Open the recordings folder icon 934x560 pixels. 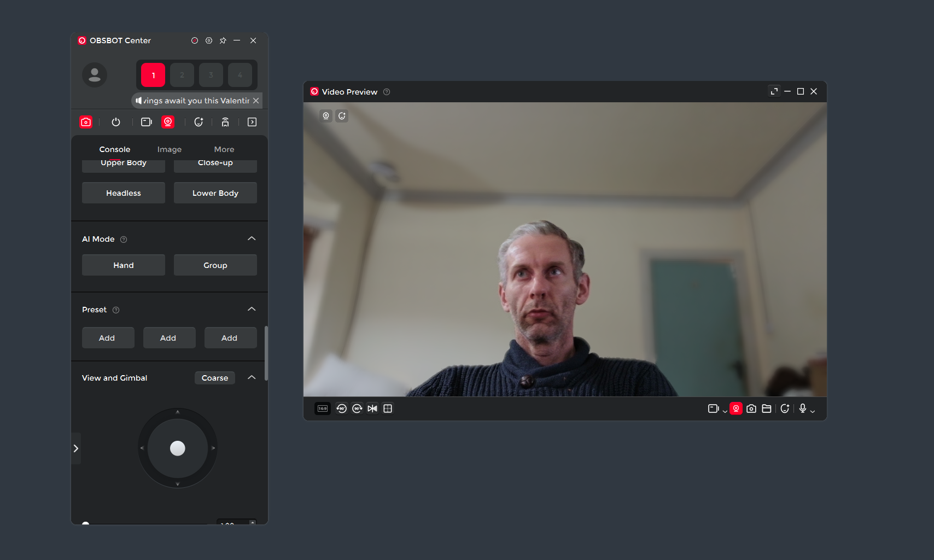(x=767, y=409)
